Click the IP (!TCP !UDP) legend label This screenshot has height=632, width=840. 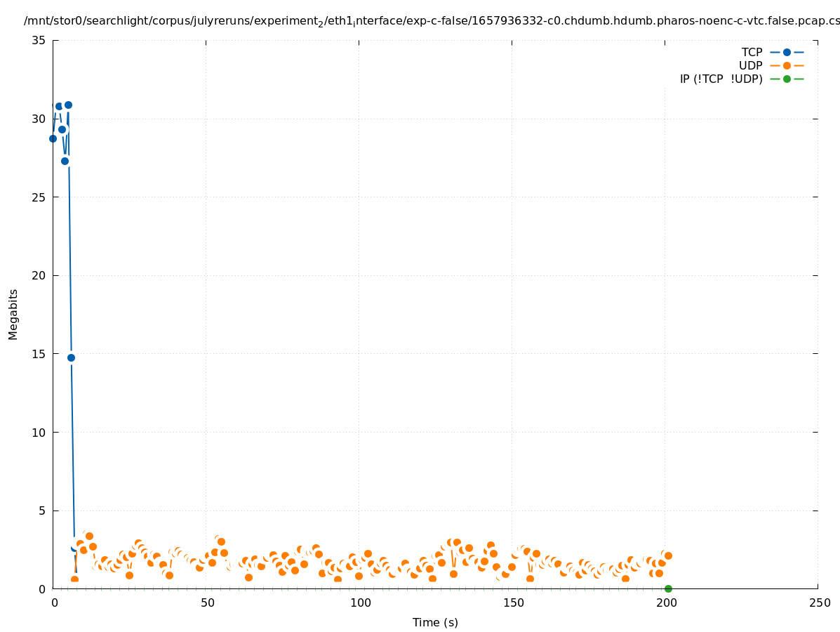click(x=721, y=79)
